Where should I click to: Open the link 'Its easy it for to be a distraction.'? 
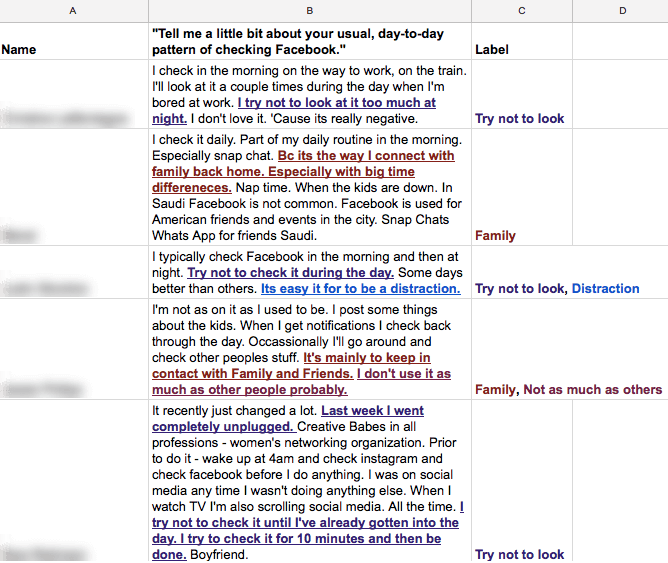(x=361, y=289)
